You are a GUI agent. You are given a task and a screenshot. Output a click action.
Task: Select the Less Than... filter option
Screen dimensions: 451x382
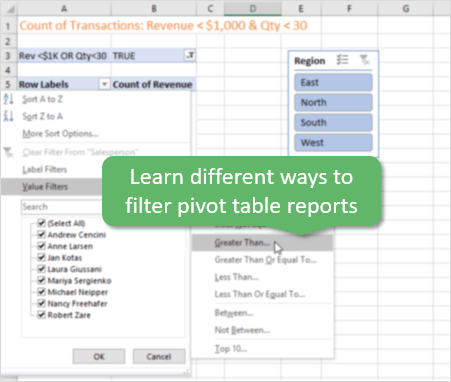262,277
